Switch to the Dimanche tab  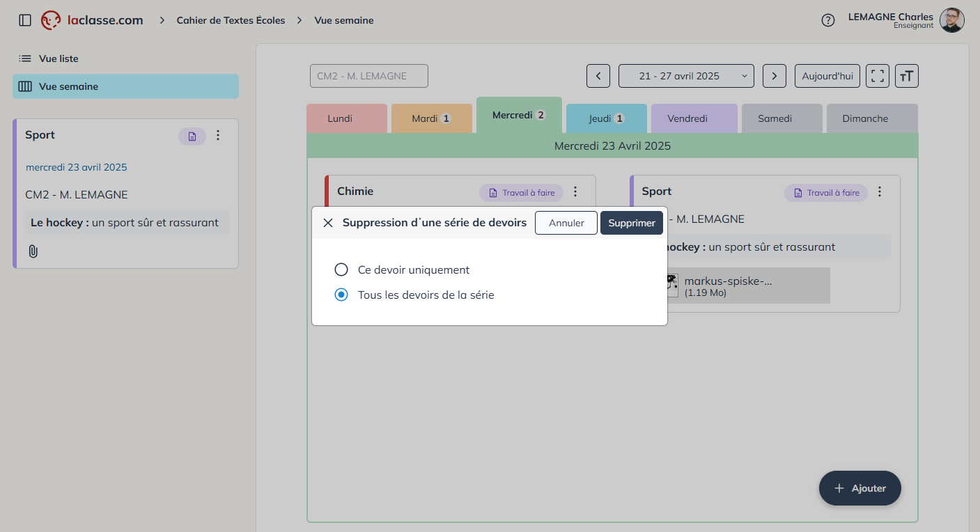pos(872,118)
